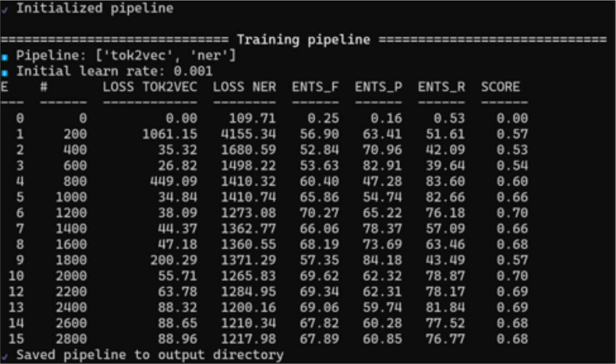Click the LOSS NER column header
This screenshot has width=616, height=364.
(245, 87)
